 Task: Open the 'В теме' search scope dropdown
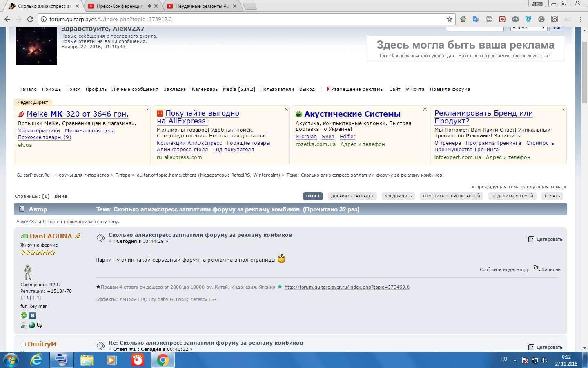click(528, 28)
